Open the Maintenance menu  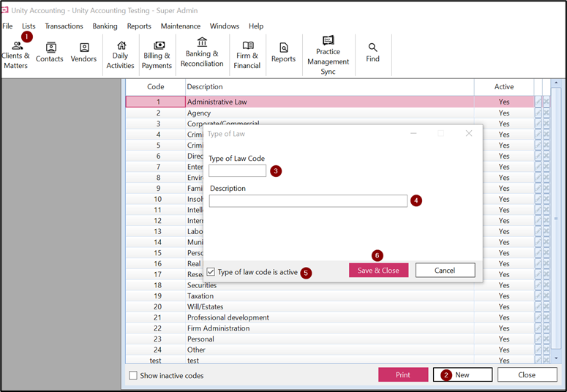tap(180, 26)
